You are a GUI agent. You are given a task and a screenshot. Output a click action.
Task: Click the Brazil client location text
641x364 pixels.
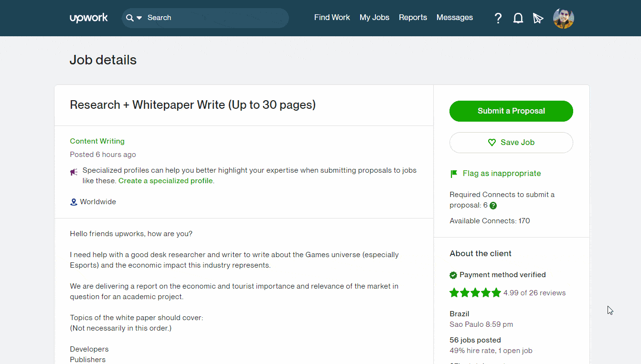pos(459,314)
